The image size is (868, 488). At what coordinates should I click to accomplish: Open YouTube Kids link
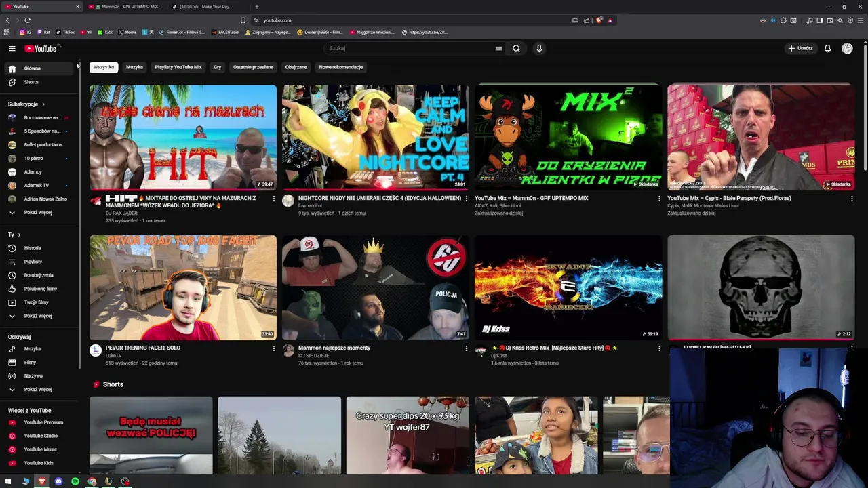39,463
